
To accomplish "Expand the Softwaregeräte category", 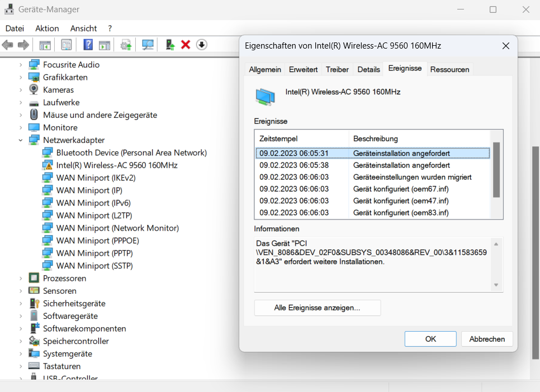I will coord(21,316).
